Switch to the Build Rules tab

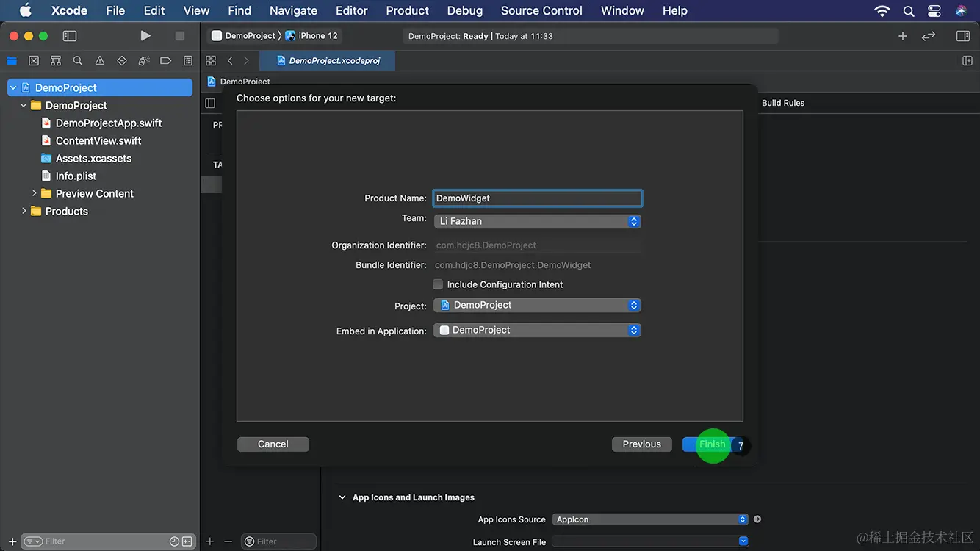pos(783,103)
